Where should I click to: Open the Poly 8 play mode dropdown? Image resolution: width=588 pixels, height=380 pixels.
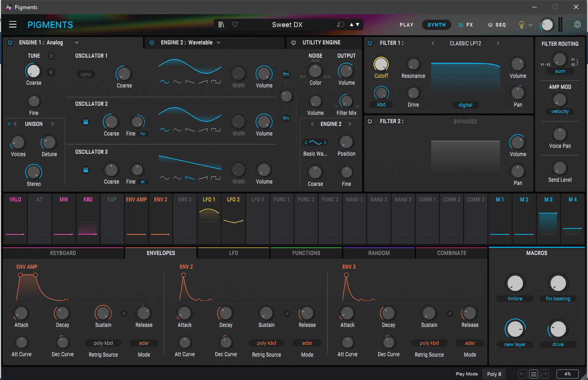(494, 374)
